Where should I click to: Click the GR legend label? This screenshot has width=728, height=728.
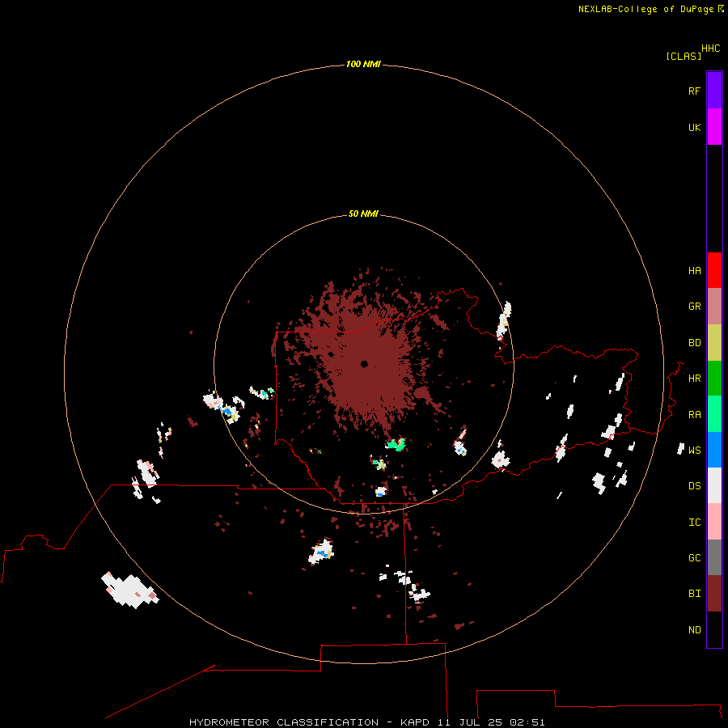(694, 307)
